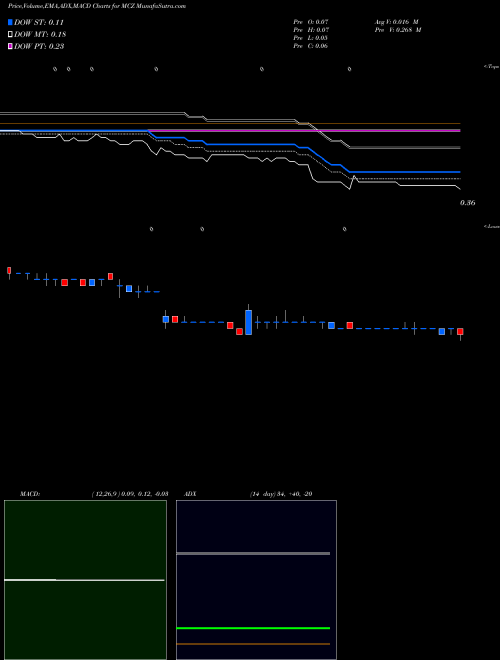
Task: Click the chart title mentioning MunafaSutra.com
Action: (97, 6)
